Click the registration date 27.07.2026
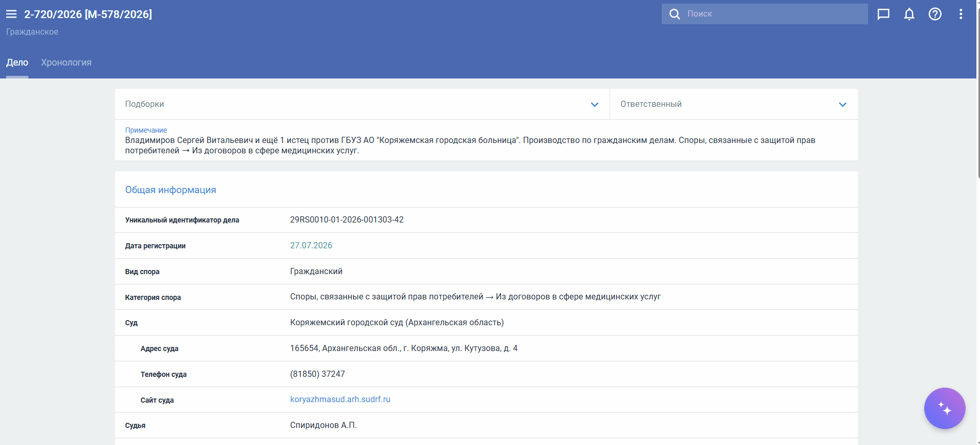 point(311,246)
